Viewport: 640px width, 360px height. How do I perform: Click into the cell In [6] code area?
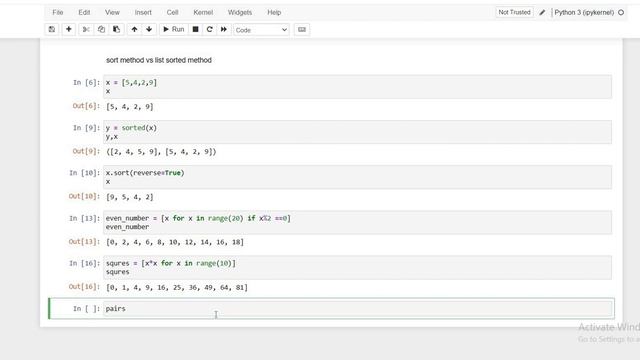pos(358,87)
